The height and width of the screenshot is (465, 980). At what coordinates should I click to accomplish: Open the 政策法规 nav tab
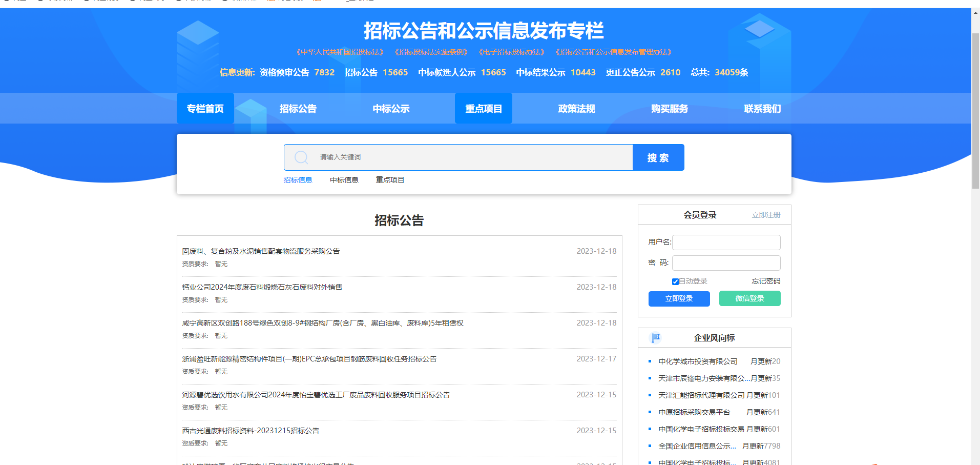click(577, 108)
